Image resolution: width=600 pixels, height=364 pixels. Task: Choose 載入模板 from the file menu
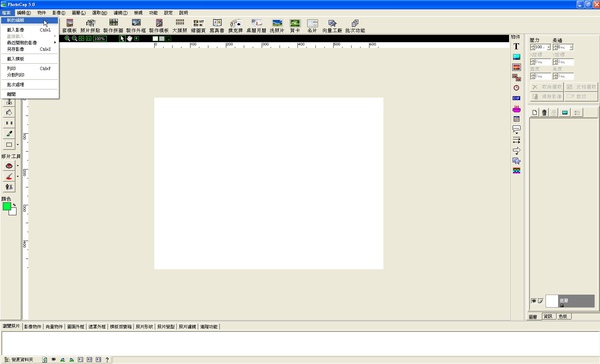pos(30,59)
